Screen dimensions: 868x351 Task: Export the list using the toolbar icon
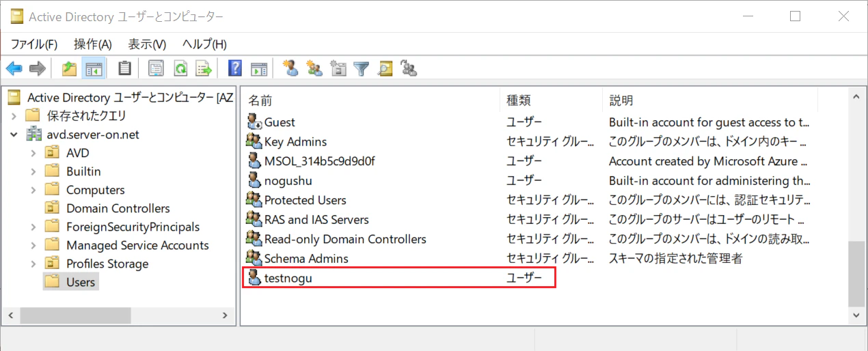click(203, 68)
